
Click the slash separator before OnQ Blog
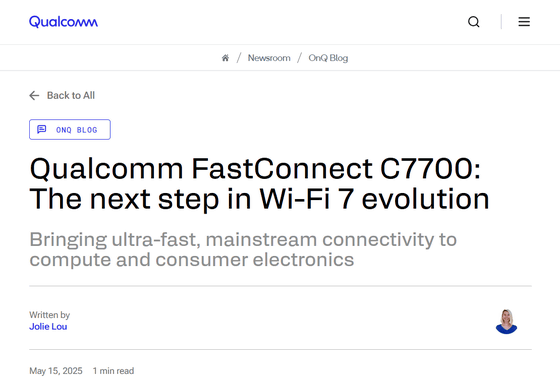(299, 58)
